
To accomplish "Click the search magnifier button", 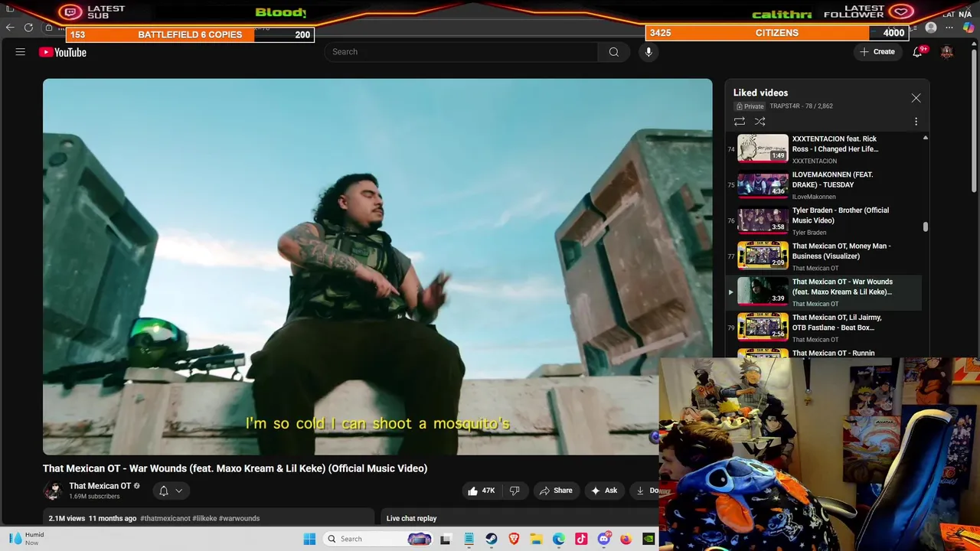I will click(x=614, y=52).
